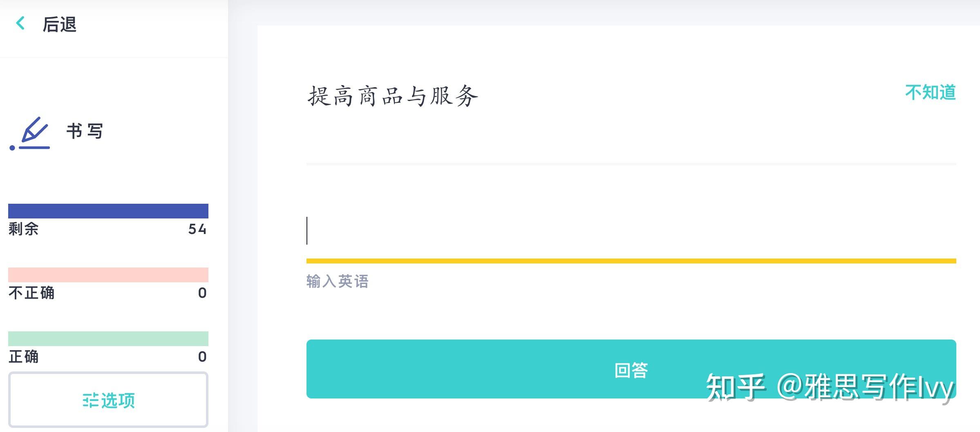Viewport: 980px width, 432px height.
Task: Click the 不正确 incorrect label
Action: tap(31, 293)
